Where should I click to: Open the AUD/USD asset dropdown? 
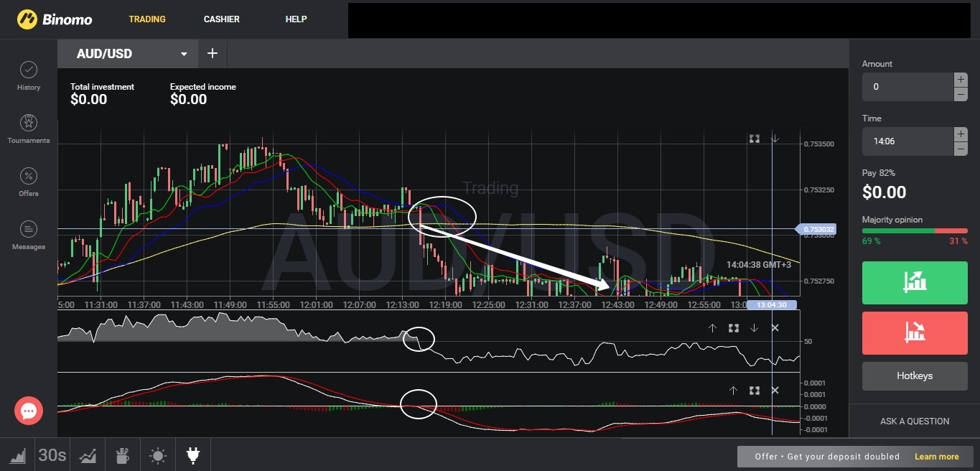click(x=127, y=54)
